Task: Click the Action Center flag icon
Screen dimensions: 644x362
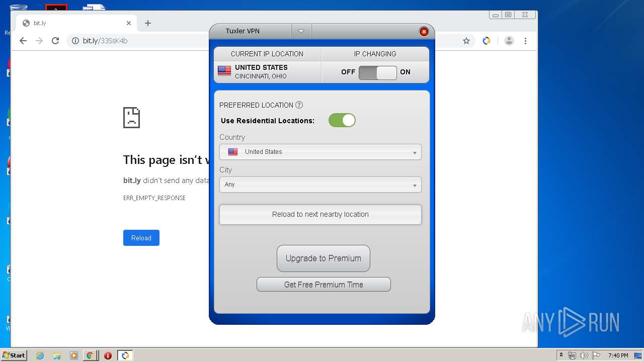Action: 596,355
